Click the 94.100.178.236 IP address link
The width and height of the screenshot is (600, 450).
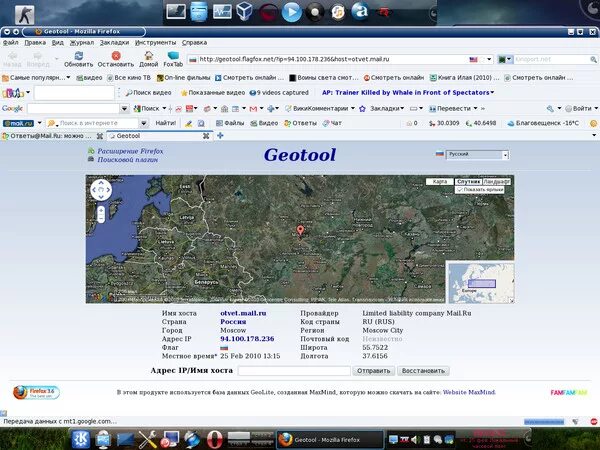tap(247, 339)
